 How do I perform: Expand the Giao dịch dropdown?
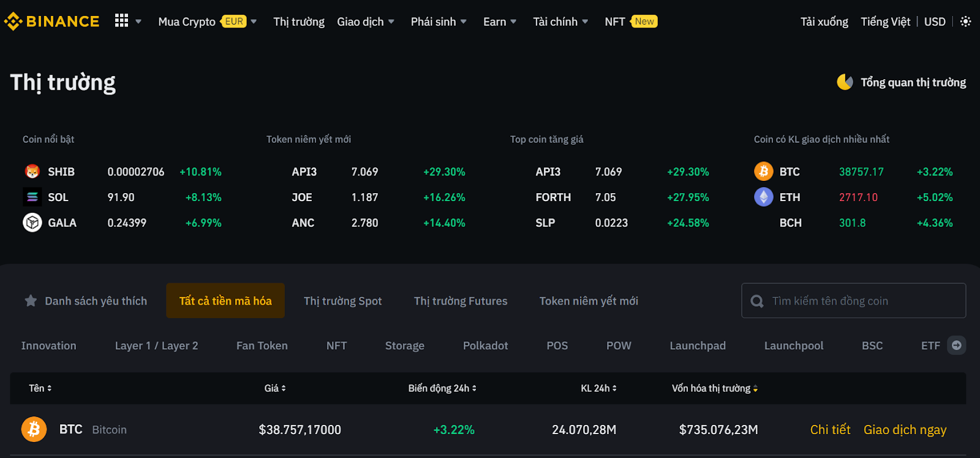391,21
